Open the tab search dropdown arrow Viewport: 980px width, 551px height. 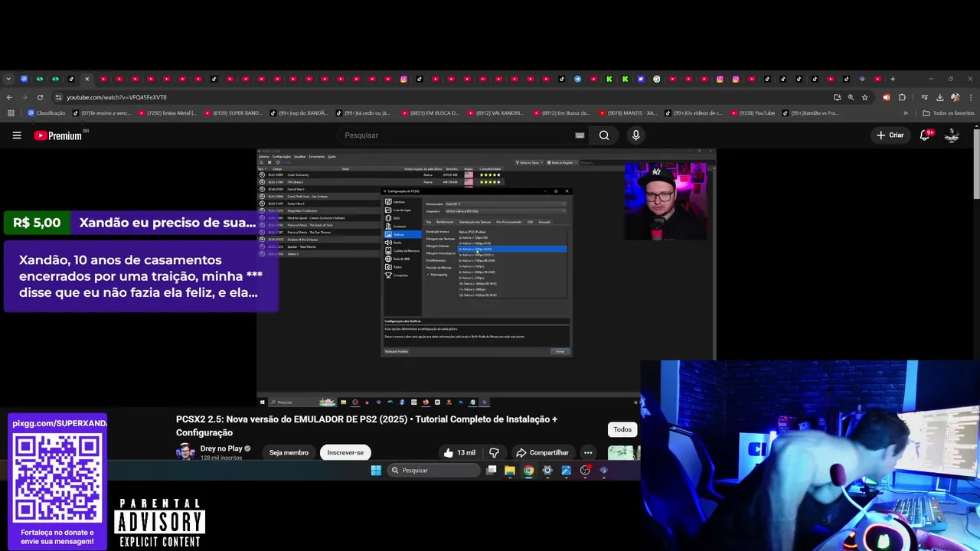click(x=8, y=79)
